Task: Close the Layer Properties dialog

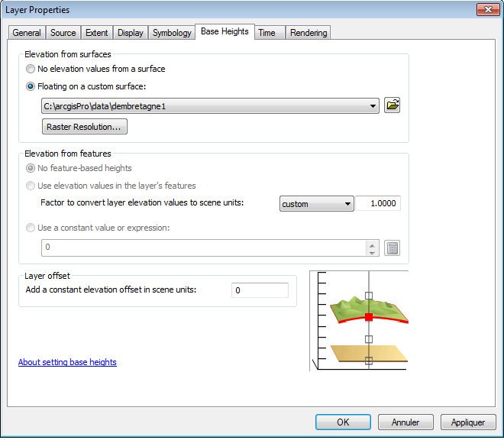Action: [484, 10]
